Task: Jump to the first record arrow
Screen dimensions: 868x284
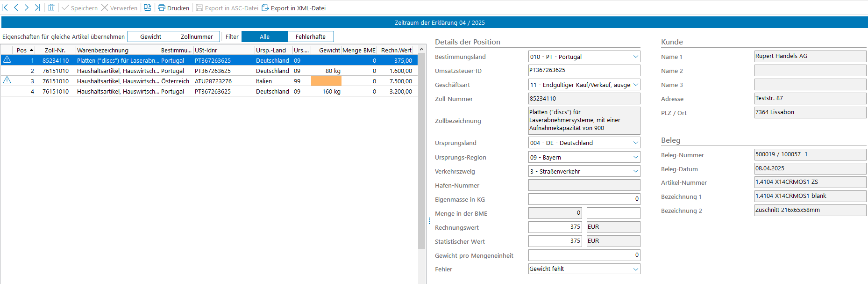Action: click(x=6, y=7)
